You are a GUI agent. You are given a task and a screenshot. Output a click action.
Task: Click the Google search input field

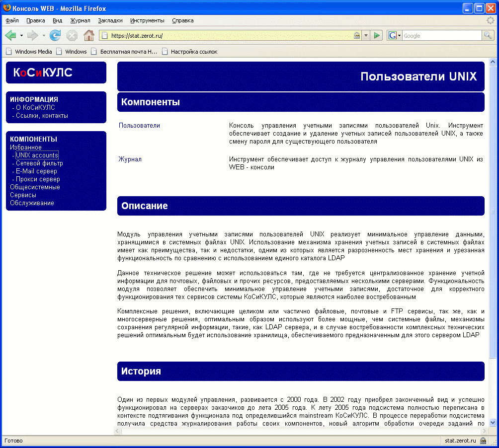[x=442, y=36]
